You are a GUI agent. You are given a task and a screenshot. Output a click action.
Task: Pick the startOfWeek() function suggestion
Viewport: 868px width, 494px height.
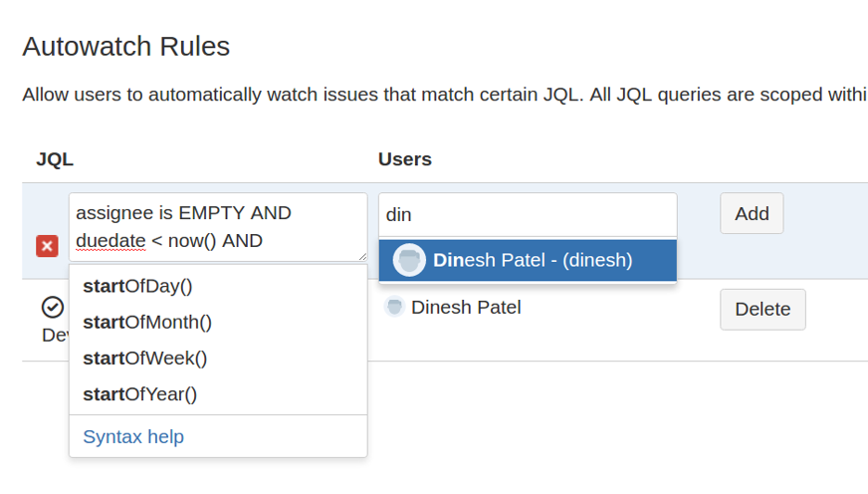(145, 358)
